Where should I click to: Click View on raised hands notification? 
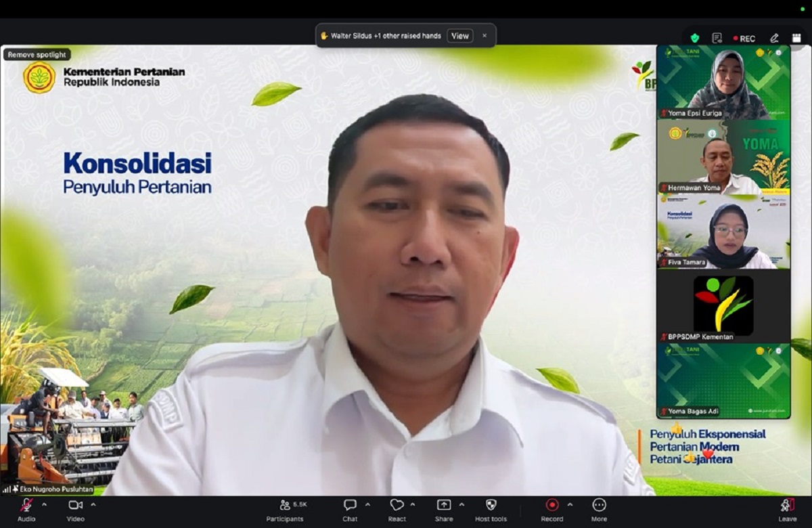point(460,36)
